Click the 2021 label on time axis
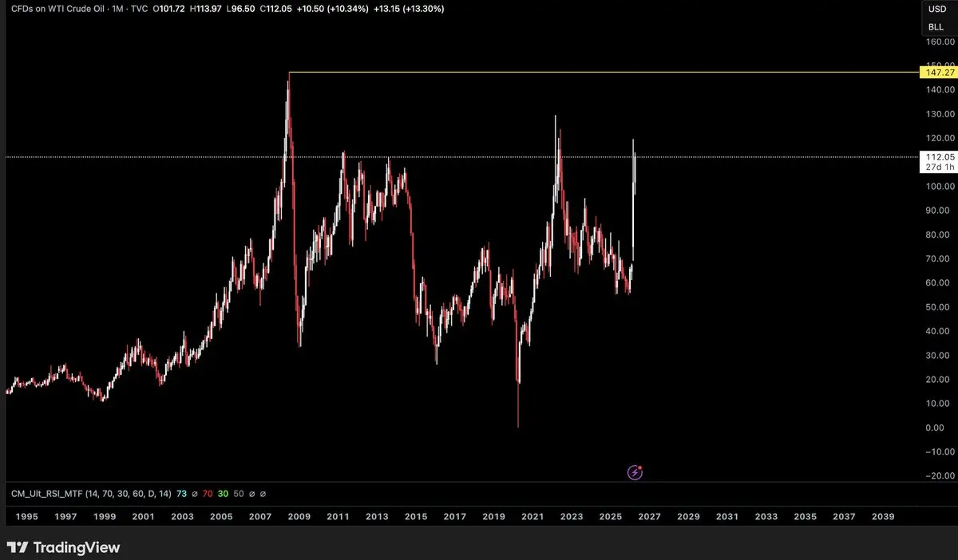 (532, 517)
